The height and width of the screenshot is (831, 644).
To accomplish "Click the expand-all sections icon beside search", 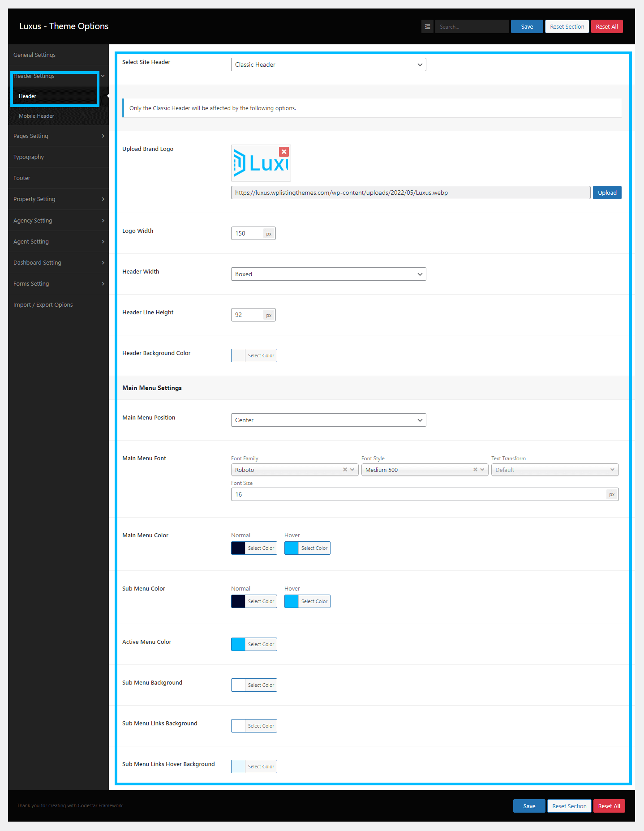I will [x=427, y=26].
